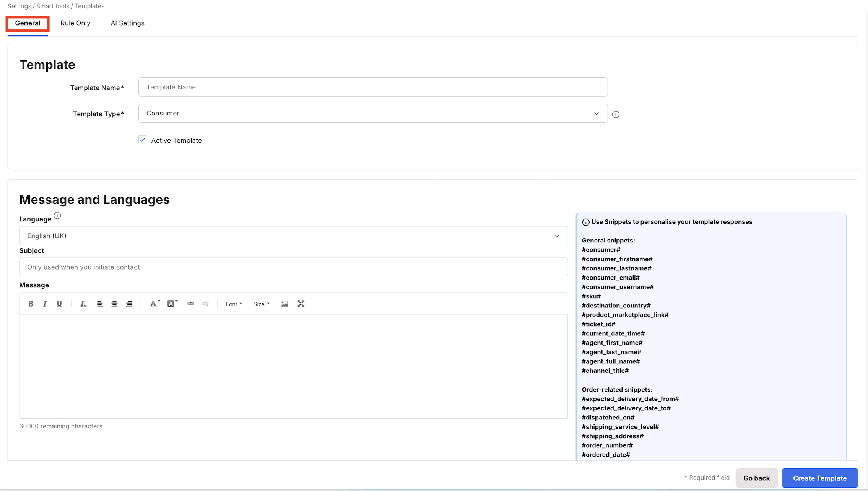Align message text left
Image resolution: width=868 pixels, height=491 pixels.
[x=100, y=304]
